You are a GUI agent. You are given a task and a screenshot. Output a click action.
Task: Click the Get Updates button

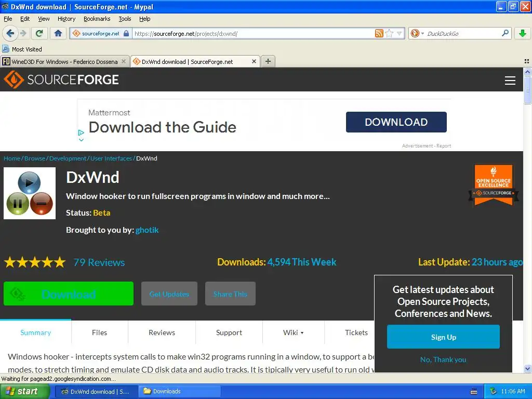[169, 294]
